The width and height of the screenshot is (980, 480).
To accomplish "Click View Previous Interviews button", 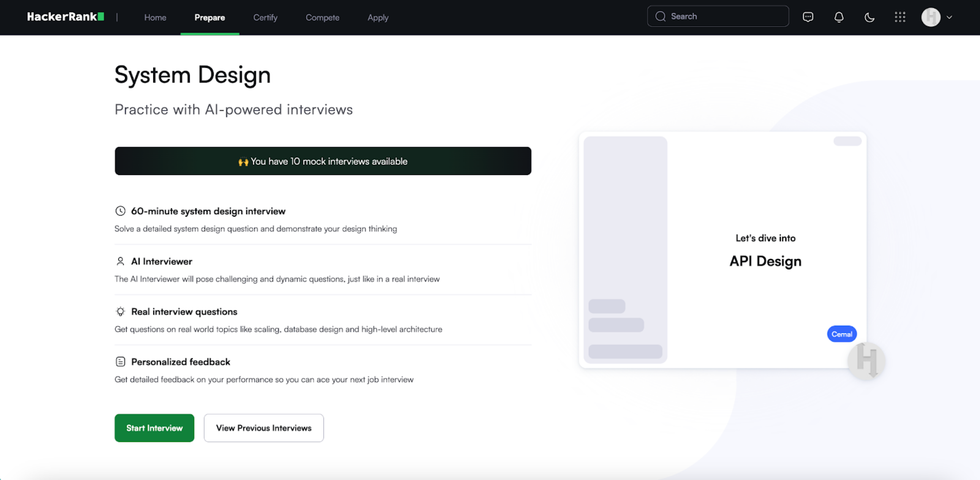I will click(264, 428).
